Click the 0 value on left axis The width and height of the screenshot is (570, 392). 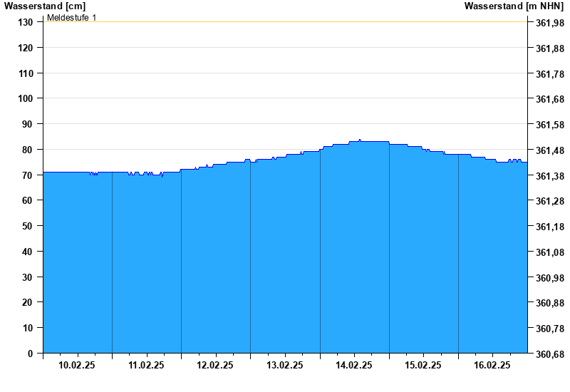[x=31, y=354]
